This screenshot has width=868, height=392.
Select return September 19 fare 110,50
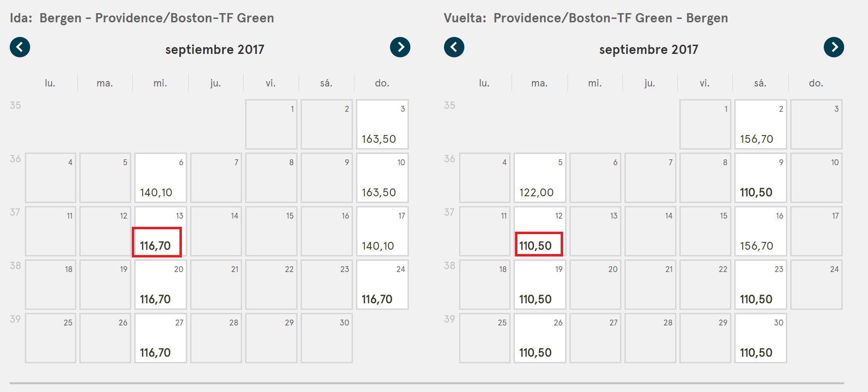pyautogui.click(x=540, y=285)
